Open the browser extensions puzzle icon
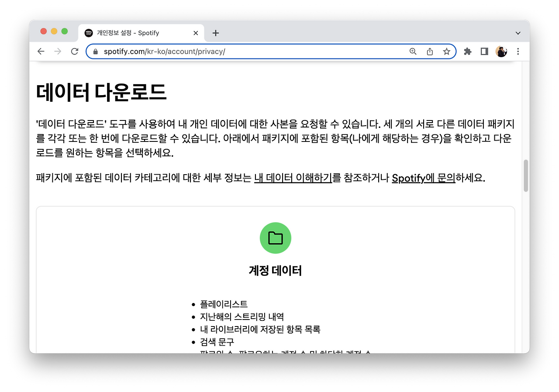This screenshot has height=392, width=559. tap(467, 51)
